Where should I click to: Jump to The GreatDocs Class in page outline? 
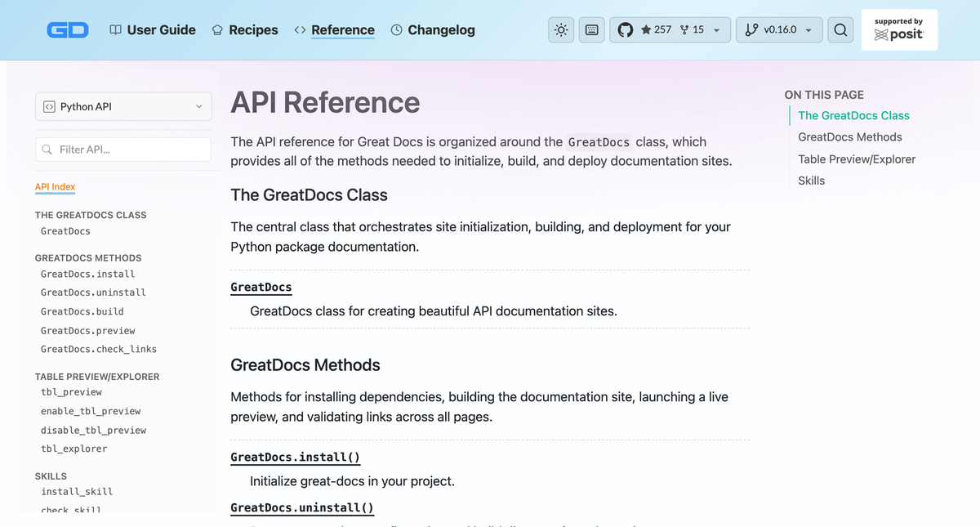[853, 116]
